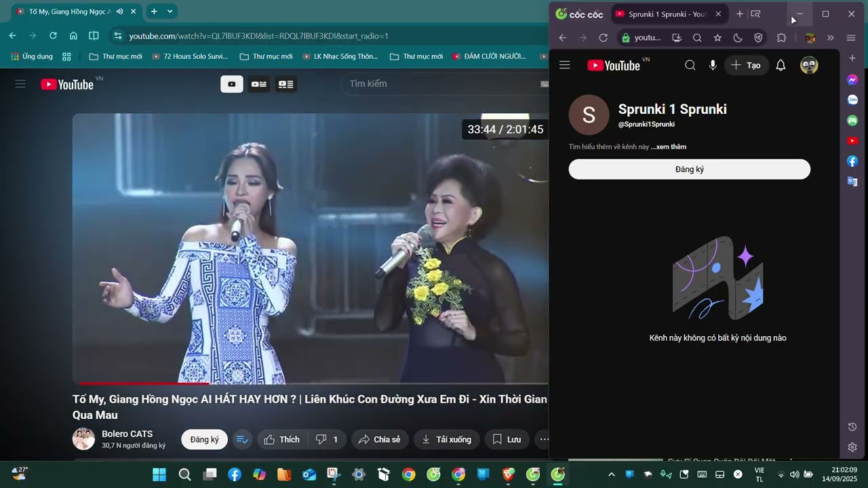Open Cốc Cốc main hamburger menu
Screen dimensions: 868x488
851,38
